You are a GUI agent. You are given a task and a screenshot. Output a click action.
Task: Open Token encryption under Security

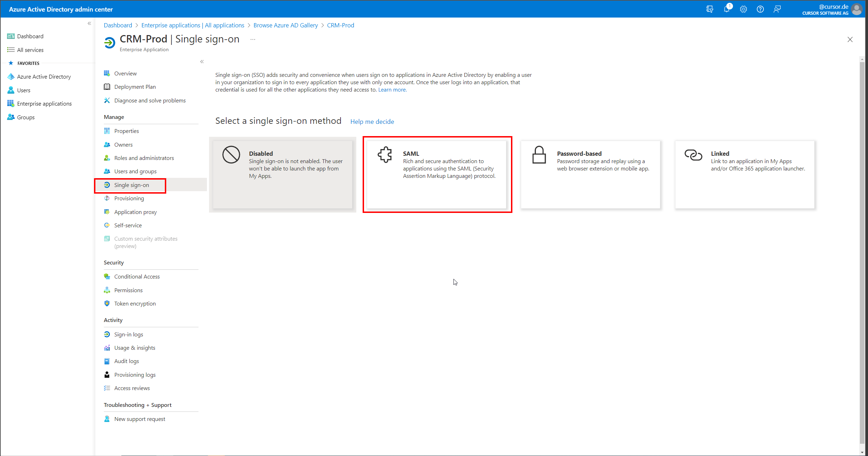pos(135,303)
